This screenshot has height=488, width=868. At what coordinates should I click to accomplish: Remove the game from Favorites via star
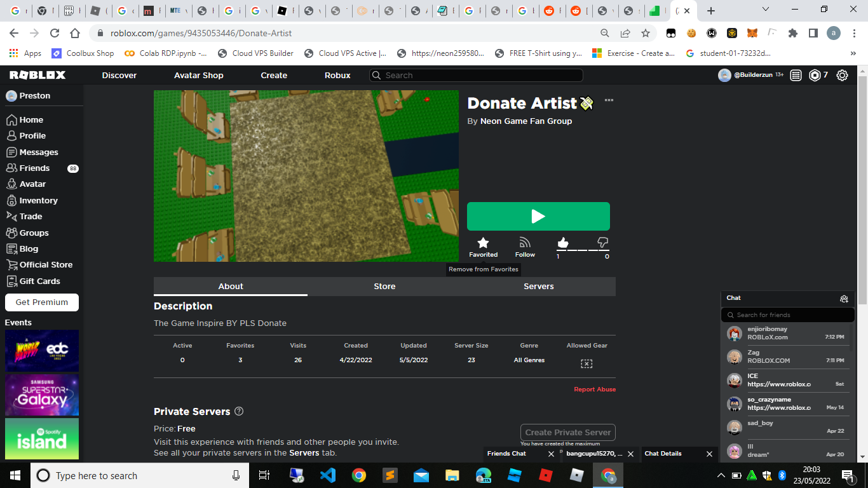(483, 247)
